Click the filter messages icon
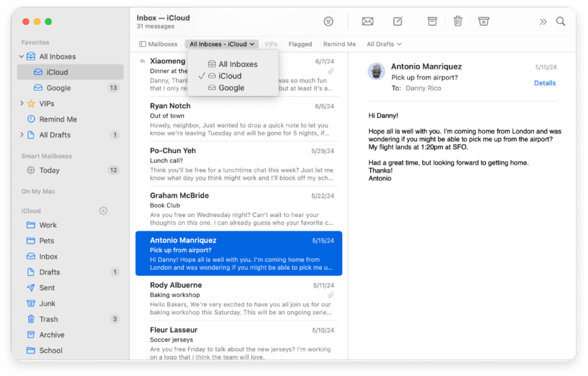Image resolution: width=588 pixels, height=376 pixels. tap(328, 22)
